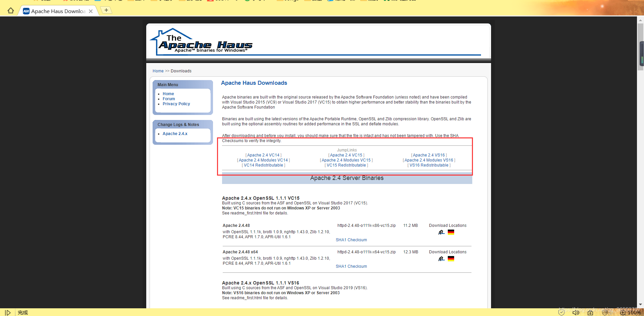Screen dimensions: 644x316
Task: Toggle the sound speaker icon in the status bar
Action: [576, 313]
